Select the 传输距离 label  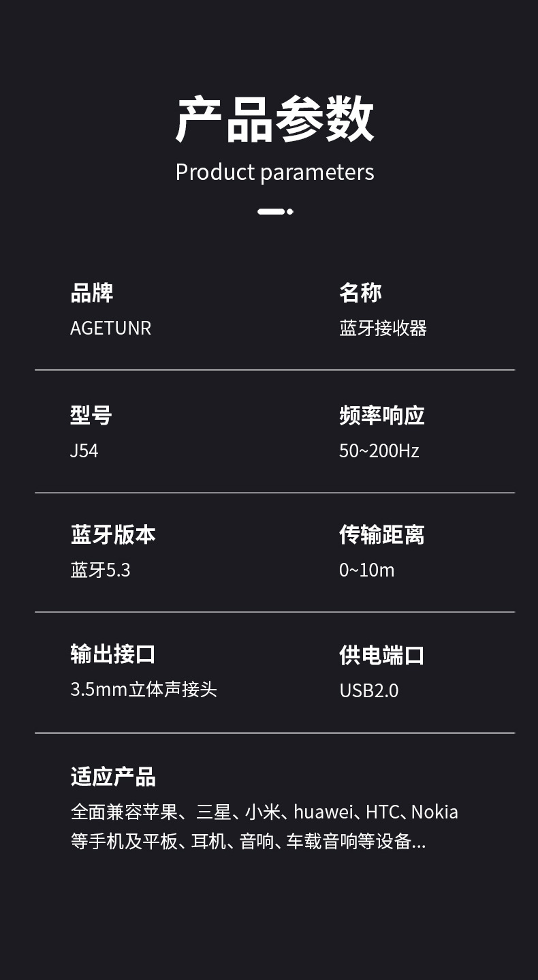(381, 534)
